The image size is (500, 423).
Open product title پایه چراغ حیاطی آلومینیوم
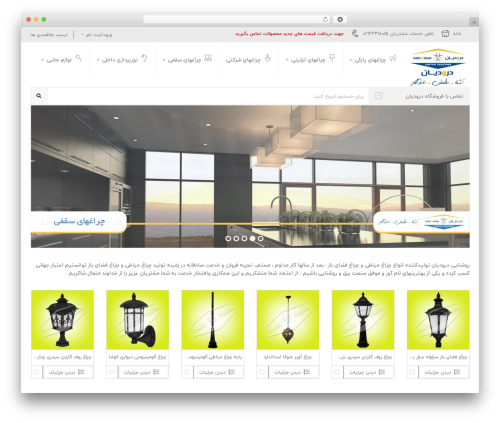point(213,357)
